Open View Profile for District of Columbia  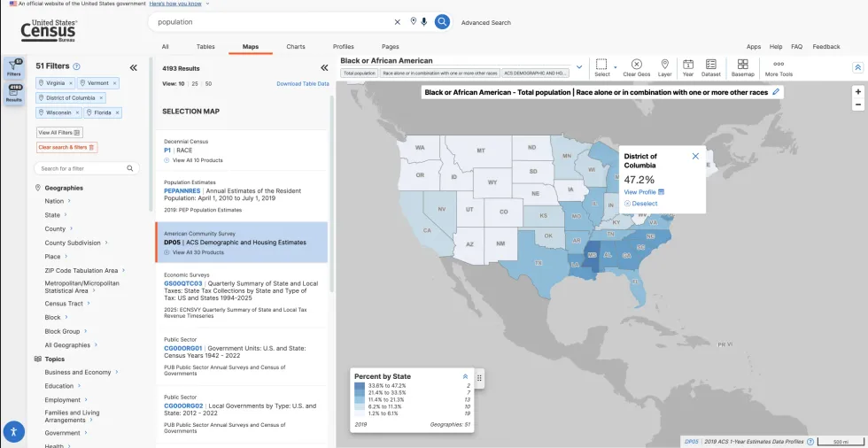[644, 192]
